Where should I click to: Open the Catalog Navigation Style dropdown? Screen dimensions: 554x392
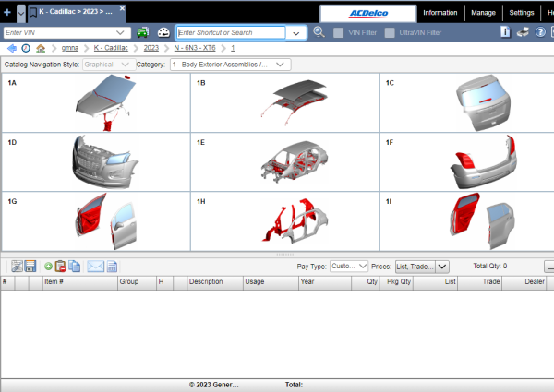[x=108, y=65]
